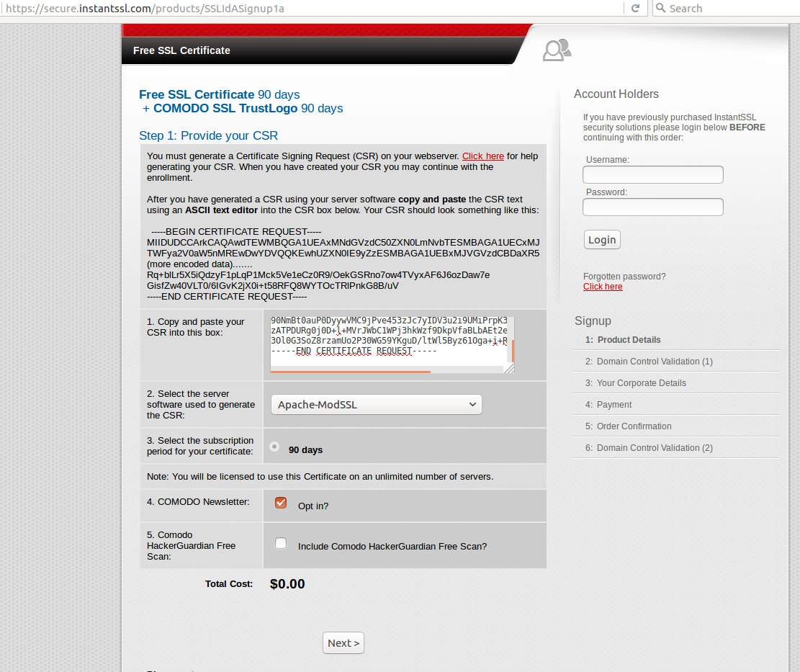The image size is (800, 672).
Task: Open the server software dropdown showing Apache-ModSSL
Action: click(x=376, y=404)
